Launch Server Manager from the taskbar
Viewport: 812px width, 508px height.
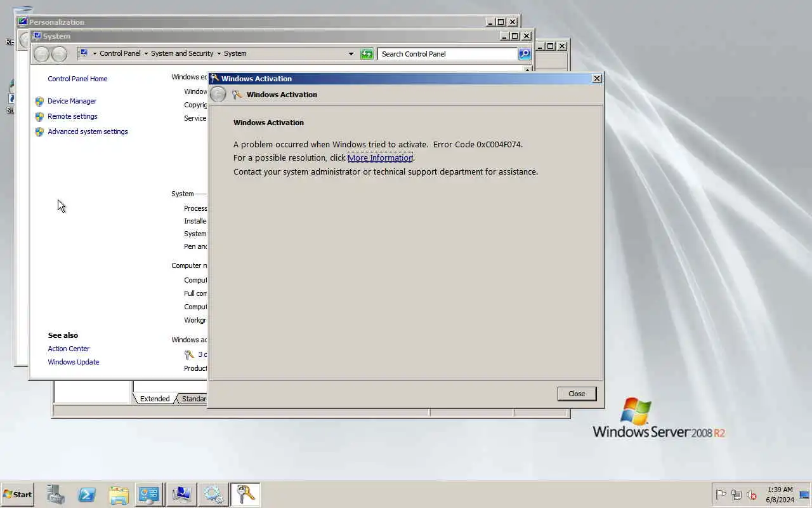(56, 494)
